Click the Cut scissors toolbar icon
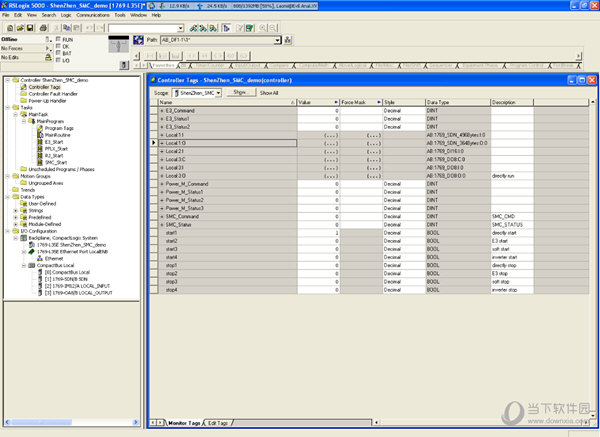Screen dimensions: 600x437 tap(57, 28)
